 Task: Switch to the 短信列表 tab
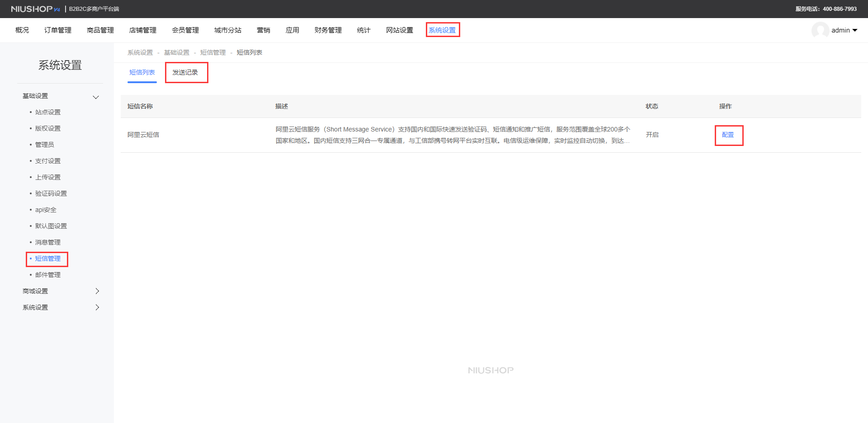point(142,72)
